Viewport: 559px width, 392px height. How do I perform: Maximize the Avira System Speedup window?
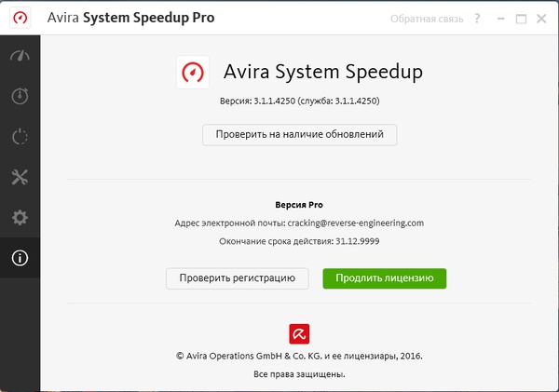click(x=520, y=19)
